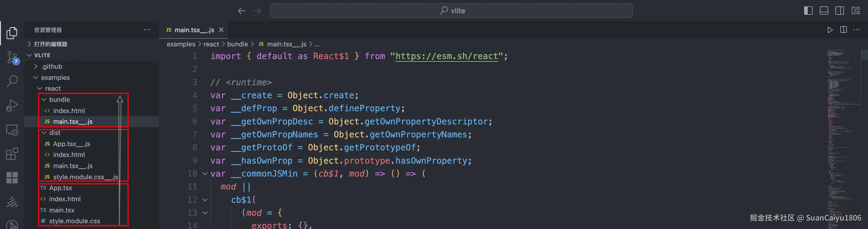Click the // <runtime> comment on line 3
The image size is (868, 229).
(x=241, y=83)
